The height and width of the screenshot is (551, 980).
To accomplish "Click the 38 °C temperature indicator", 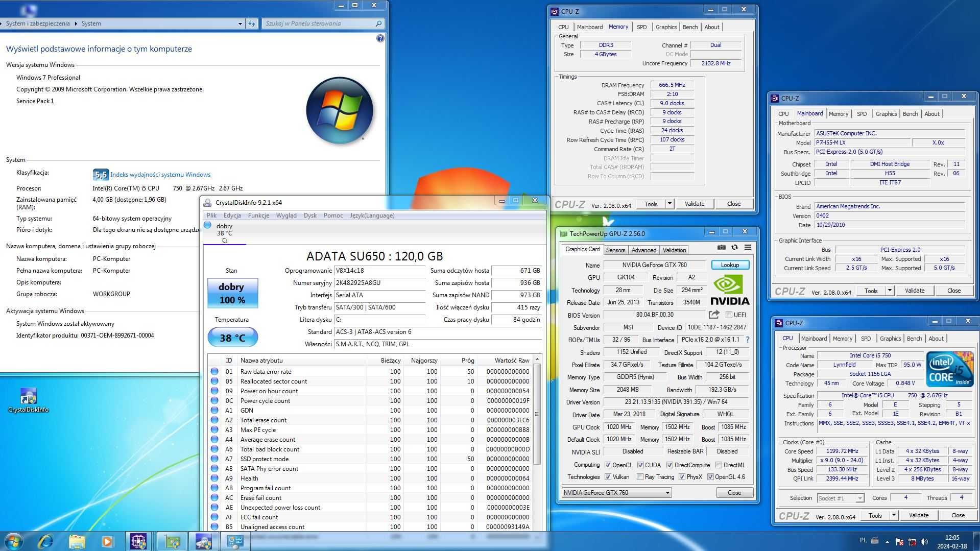I will 232,338.
